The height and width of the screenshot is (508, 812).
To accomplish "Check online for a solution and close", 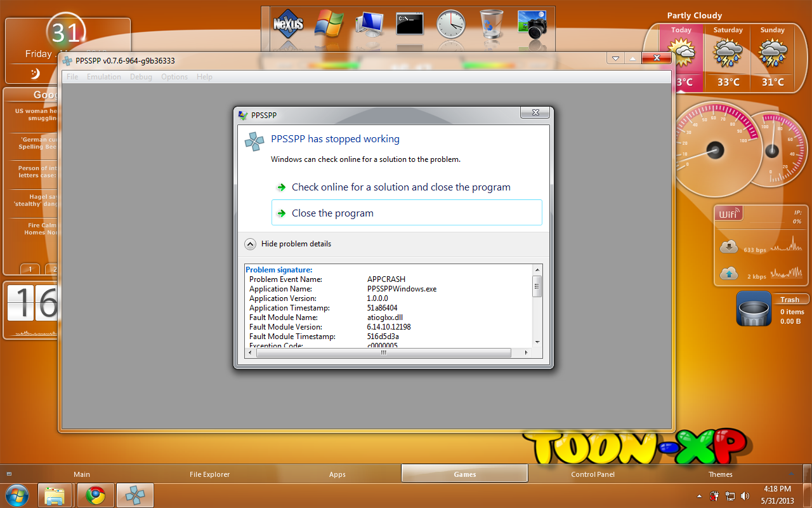I will (400, 187).
